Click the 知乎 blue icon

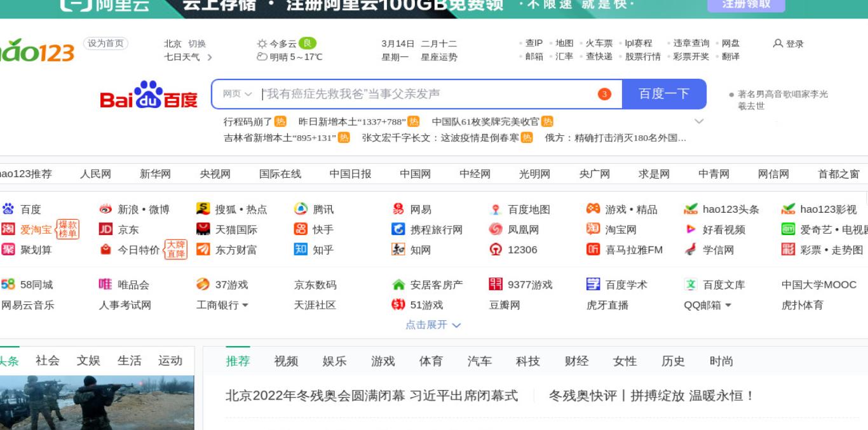click(301, 250)
